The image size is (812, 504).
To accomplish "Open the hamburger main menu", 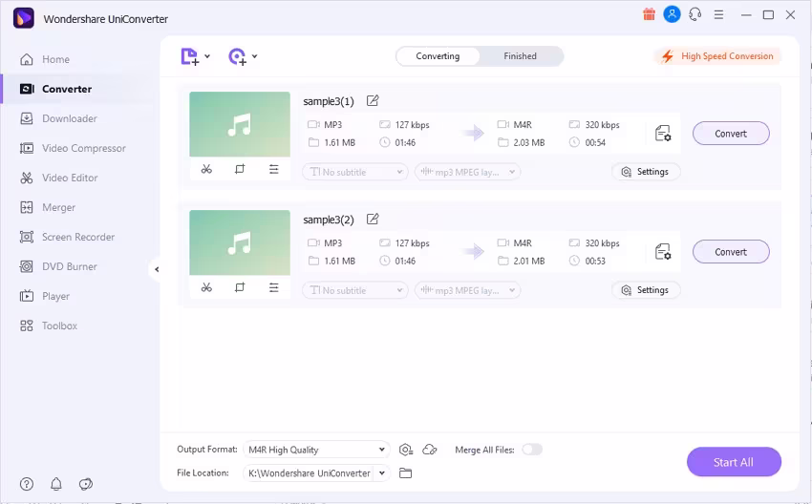I will tap(718, 14).
